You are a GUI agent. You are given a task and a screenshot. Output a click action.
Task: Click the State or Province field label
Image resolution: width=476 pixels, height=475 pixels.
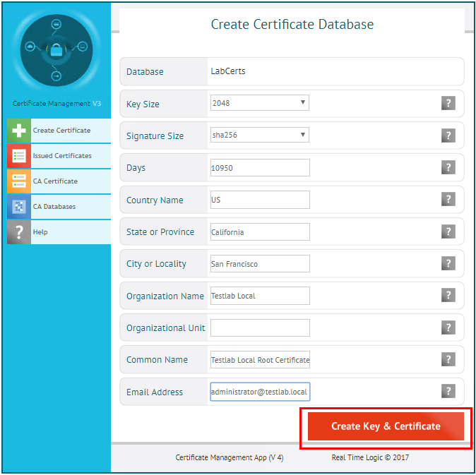coord(160,232)
